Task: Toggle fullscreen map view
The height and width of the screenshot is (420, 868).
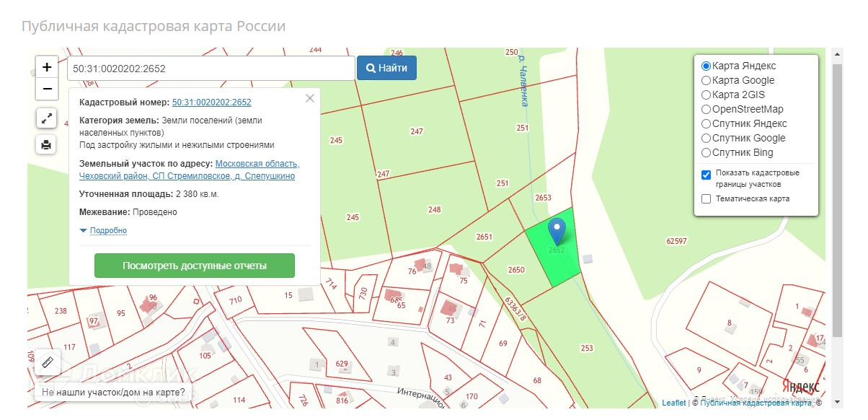Action: coord(46,118)
